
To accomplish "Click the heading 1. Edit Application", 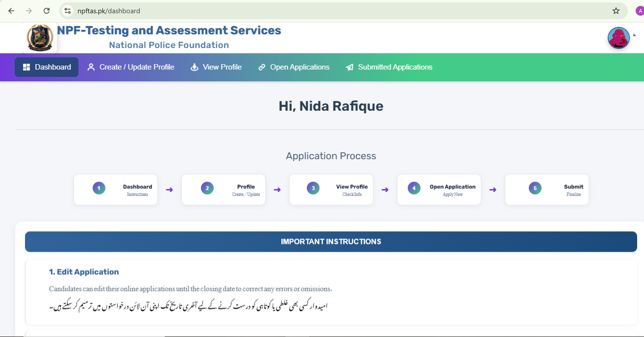I will point(84,272).
